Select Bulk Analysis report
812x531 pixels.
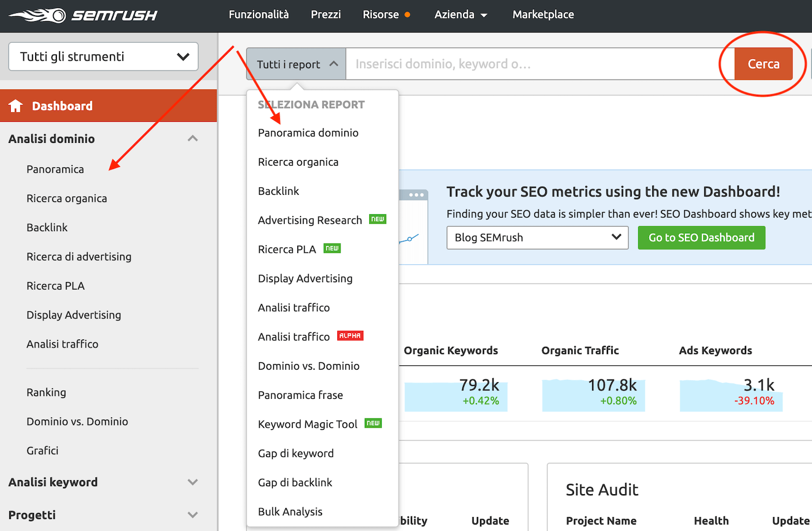click(290, 512)
